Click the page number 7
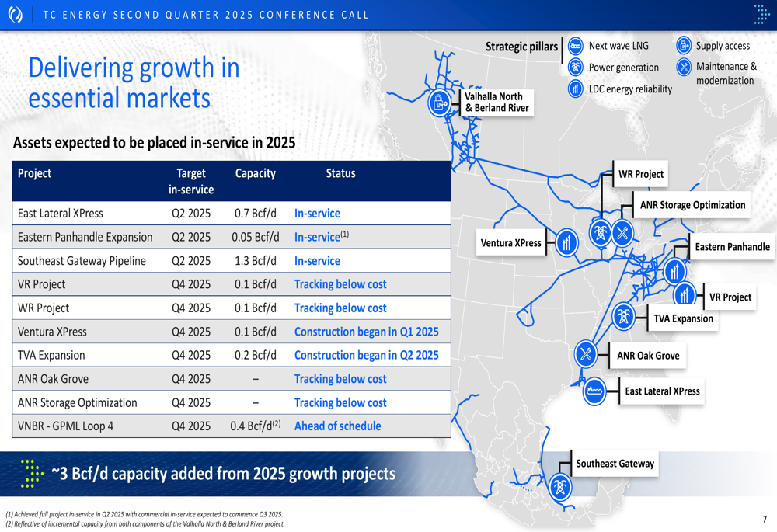This screenshot has width=777, height=532. 765,520
